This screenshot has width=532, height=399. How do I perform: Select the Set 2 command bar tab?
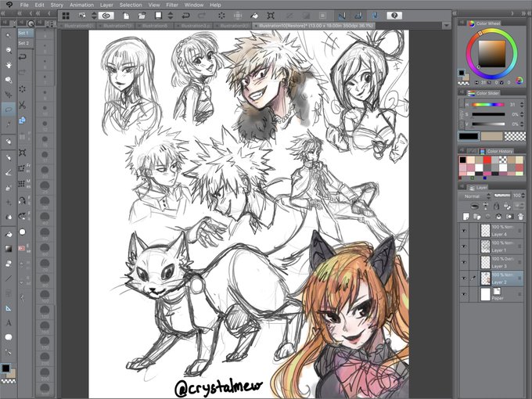[x=26, y=44]
